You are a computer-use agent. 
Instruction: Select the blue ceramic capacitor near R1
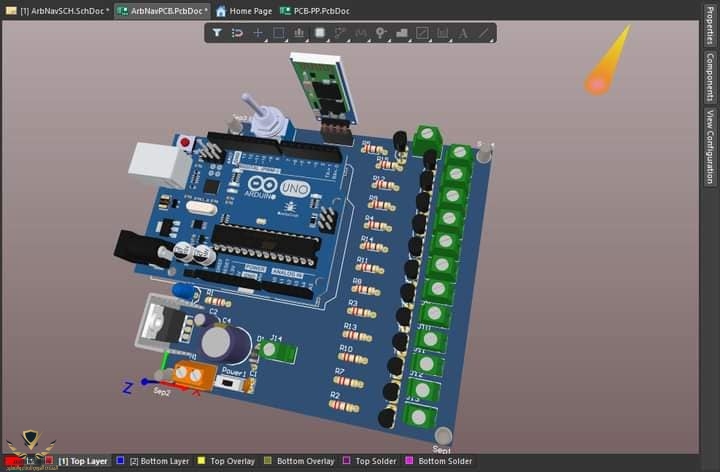(185, 292)
